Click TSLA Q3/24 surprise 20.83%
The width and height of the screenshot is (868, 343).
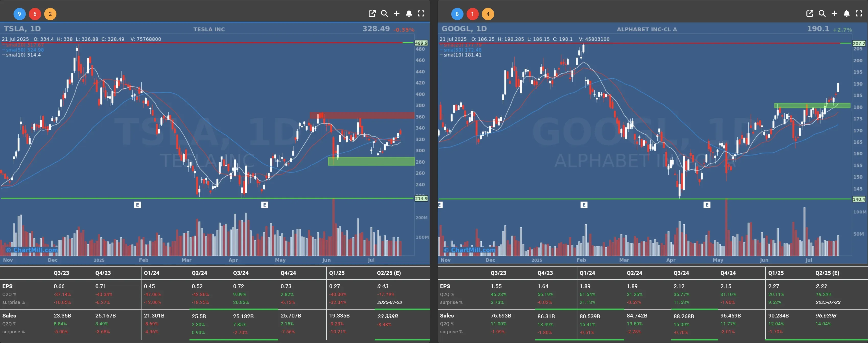click(241, 302)
